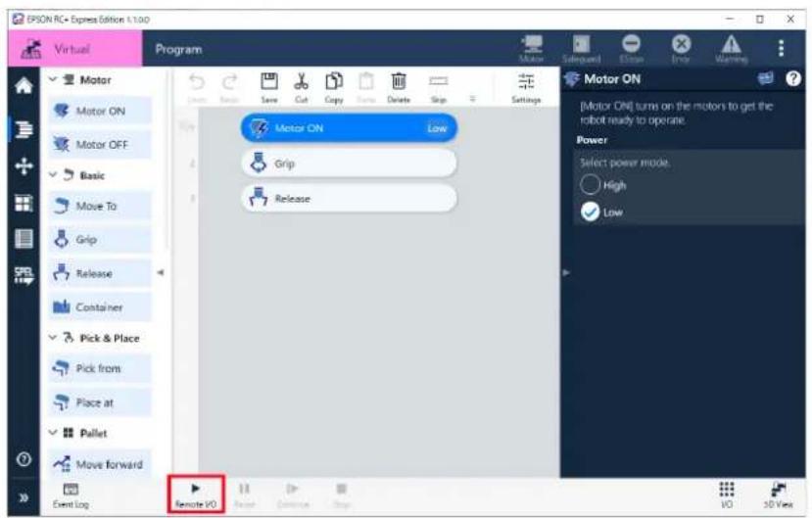Select the Grip block in program
Viewport: 812px width, 518px height.
tap(349, 164)
